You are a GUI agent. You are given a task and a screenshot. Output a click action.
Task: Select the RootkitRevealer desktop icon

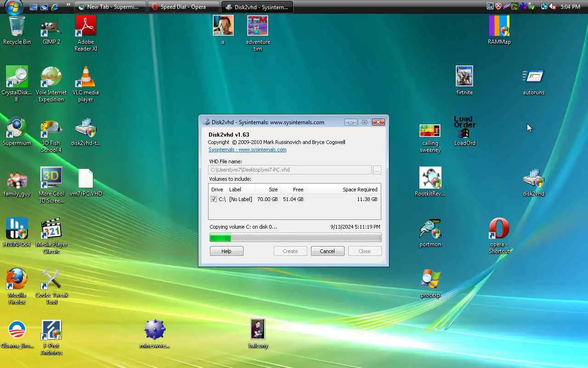click(430, 182)
